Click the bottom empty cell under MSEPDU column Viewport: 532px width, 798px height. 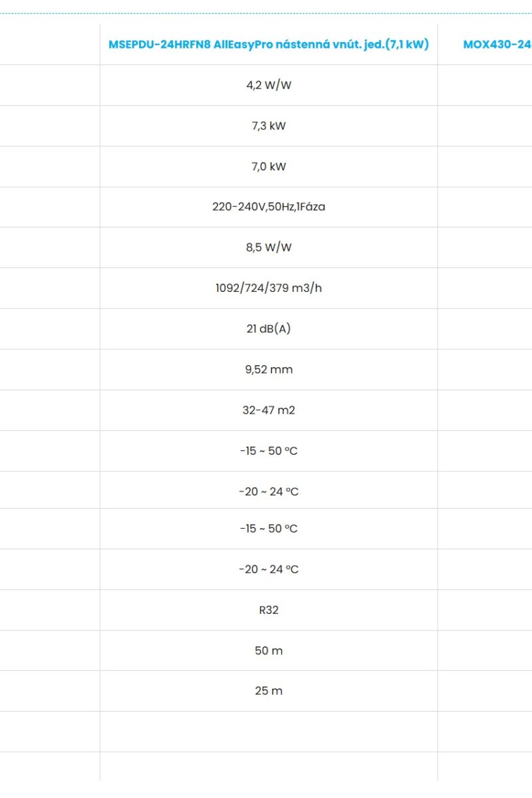(269, 766)
